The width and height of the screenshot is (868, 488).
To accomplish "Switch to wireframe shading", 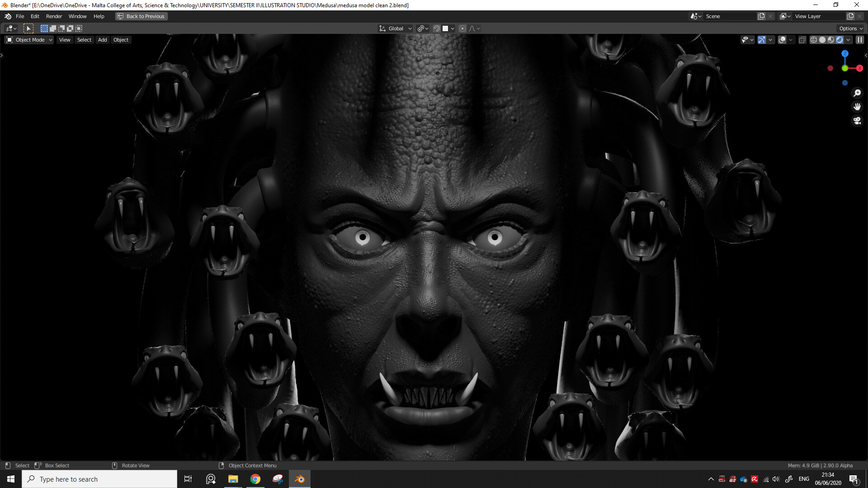I will coord(814,40).
